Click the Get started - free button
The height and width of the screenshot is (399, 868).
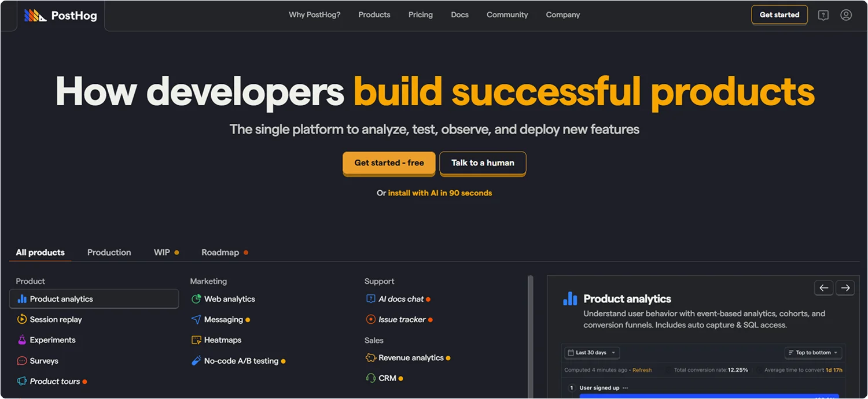[389, 163]
